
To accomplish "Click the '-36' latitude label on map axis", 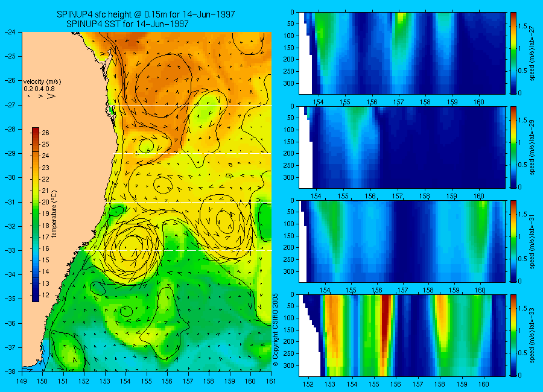I will click(x=10, y=323).
